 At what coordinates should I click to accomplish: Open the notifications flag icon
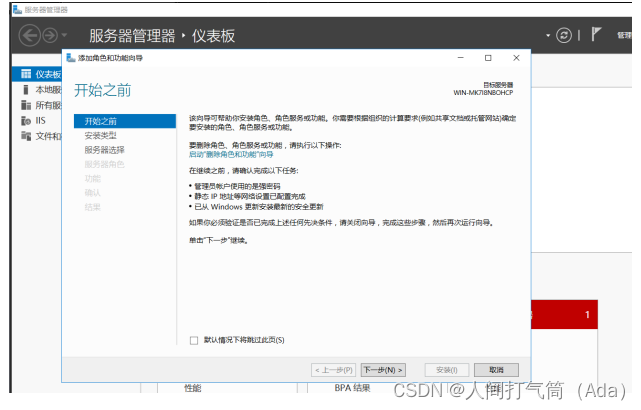pyautogui.click(x=596, y=34)
